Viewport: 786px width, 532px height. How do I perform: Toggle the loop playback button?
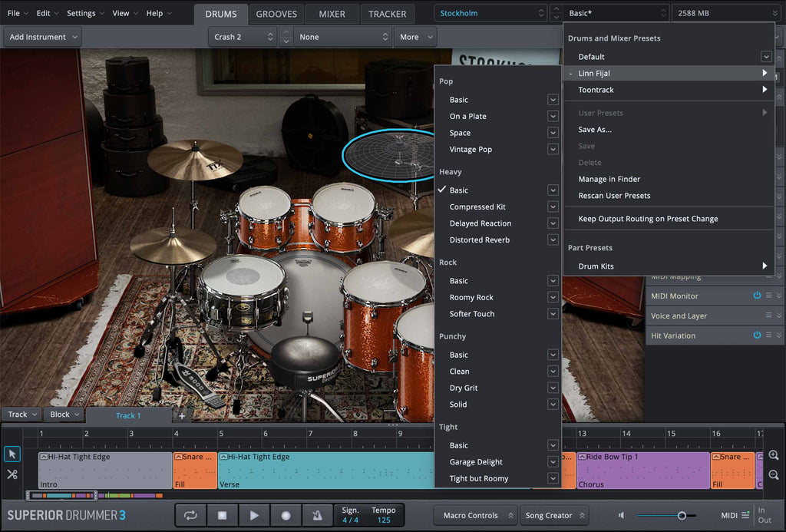pyautogui.click(x=190, y=515)
